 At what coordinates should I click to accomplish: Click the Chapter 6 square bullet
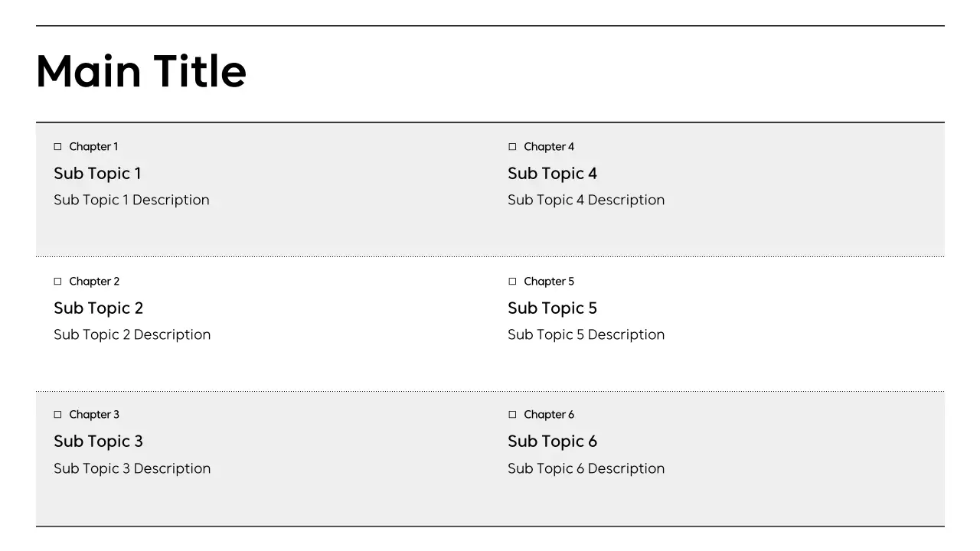click(512, 415)
